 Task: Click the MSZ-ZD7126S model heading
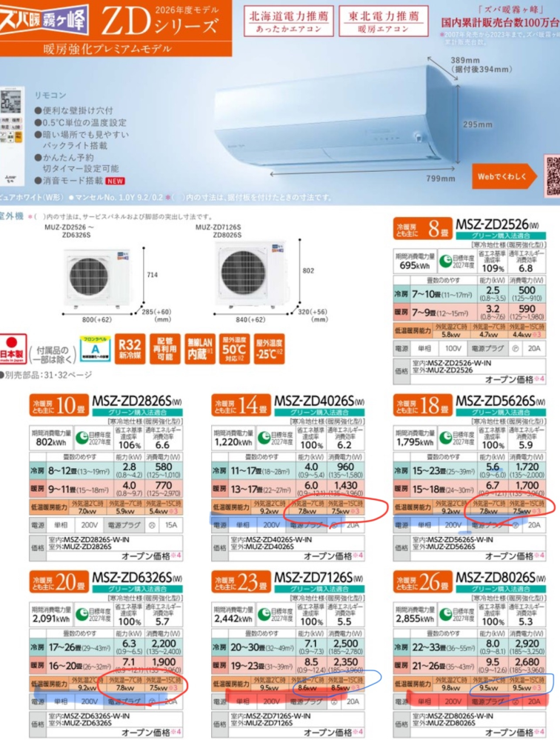(x=319, y=578)
